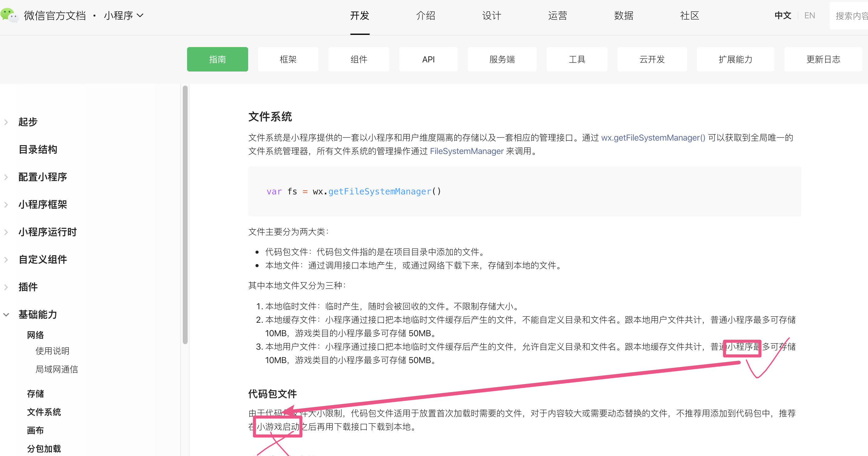Open 社区 in top navigation
The image size is (868, 456).
[x=690, y=16]
